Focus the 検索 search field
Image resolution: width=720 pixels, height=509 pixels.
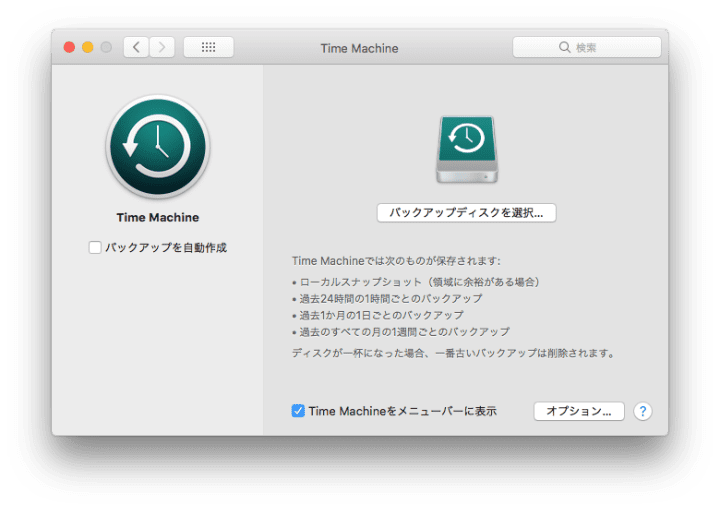click(x=587, y=47)
